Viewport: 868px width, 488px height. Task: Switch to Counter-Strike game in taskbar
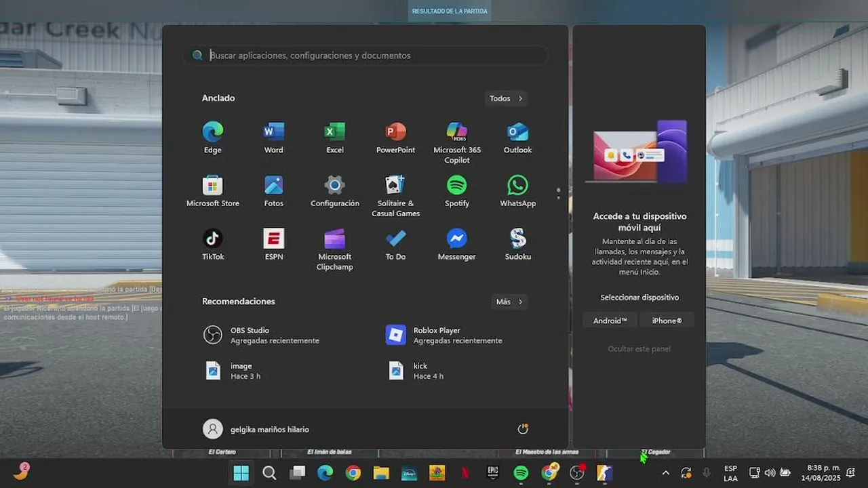605,473
